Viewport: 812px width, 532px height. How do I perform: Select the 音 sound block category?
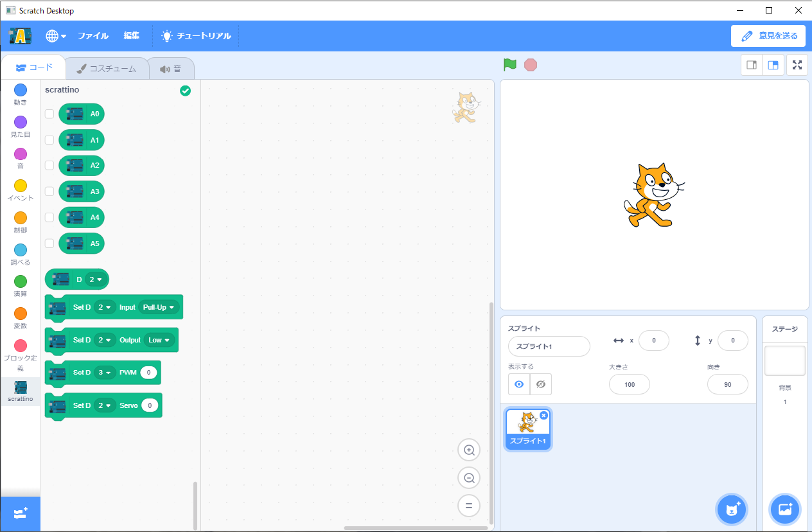tap(21, 158)
